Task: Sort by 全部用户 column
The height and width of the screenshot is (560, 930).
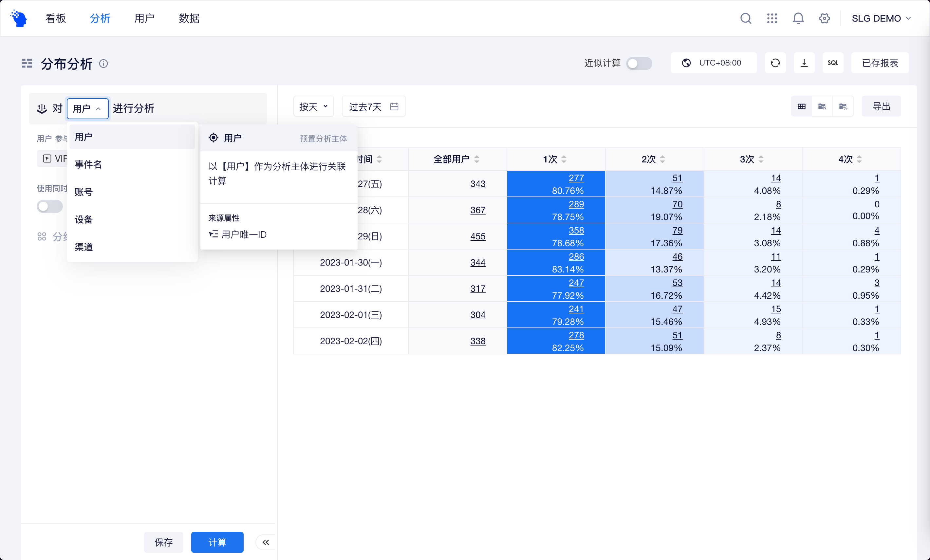Action: pos(477,159)
